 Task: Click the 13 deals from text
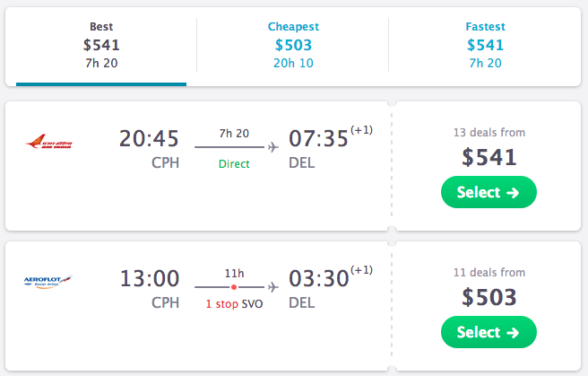pos(489,133)
